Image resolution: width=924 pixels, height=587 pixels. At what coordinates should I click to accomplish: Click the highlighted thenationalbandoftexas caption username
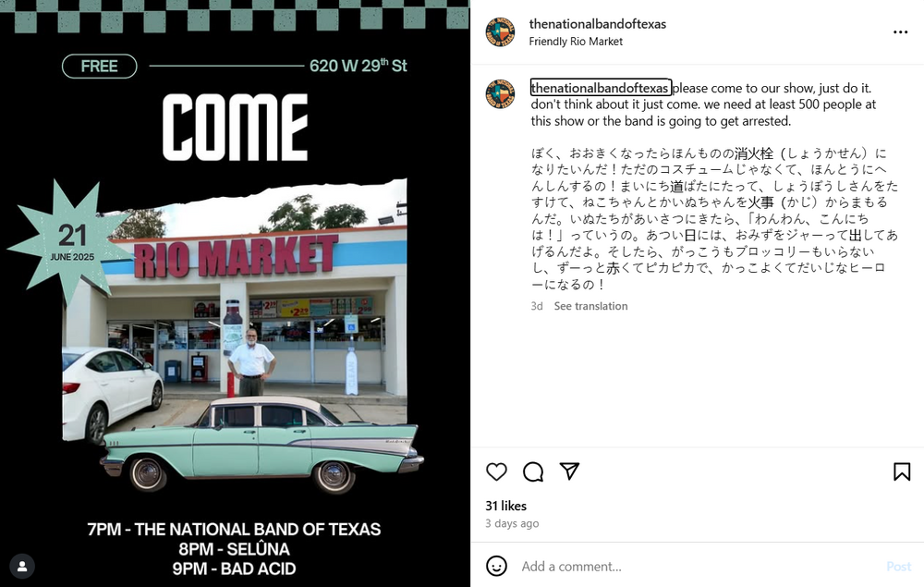[601, 88]
